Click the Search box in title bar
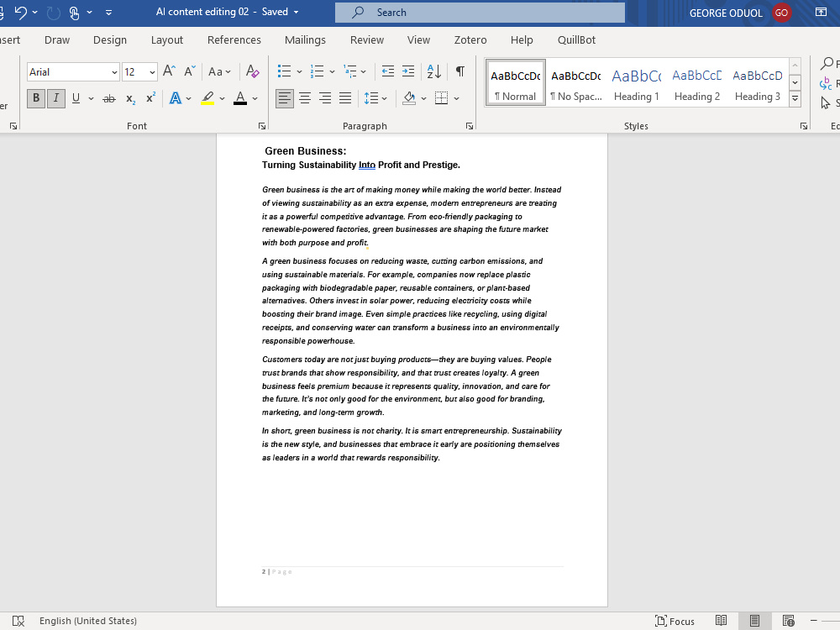Image resolution: width=840 pixels, height=630 pixels. pyautogui.click(x=480, y=13)
